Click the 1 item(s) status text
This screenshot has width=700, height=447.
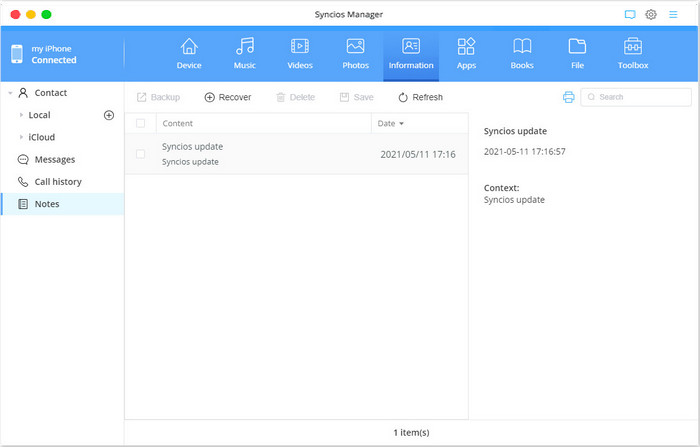click(x=411, y=433)
